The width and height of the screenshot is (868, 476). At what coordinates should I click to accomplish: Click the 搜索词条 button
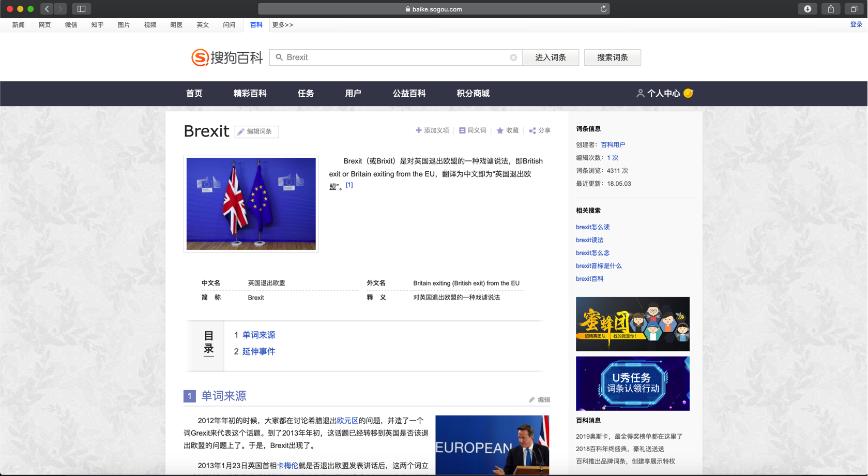[x=613, y=57]
